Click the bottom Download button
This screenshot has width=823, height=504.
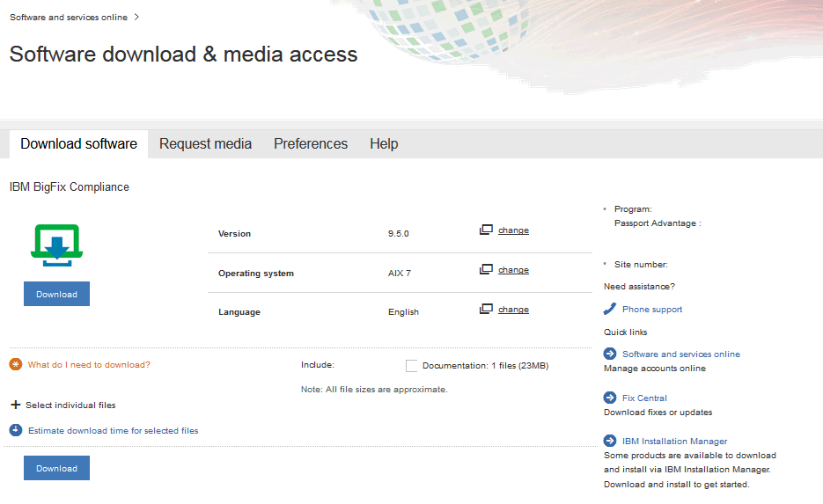(56, 468)
